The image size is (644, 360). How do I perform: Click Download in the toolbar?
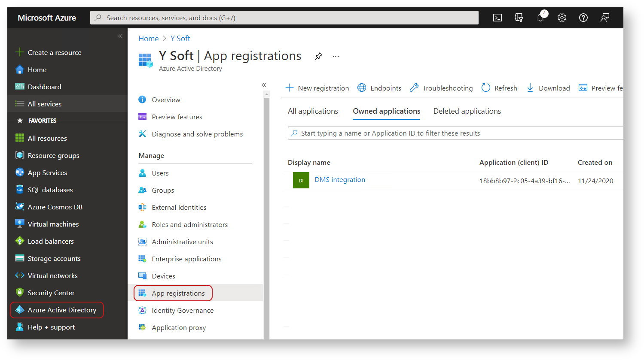(x=548, y=88)
